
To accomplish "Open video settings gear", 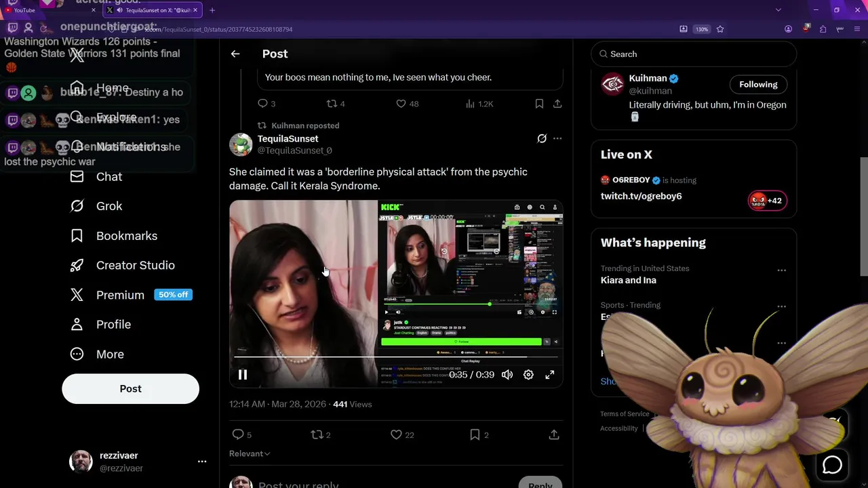I will [x=528, y=375].
